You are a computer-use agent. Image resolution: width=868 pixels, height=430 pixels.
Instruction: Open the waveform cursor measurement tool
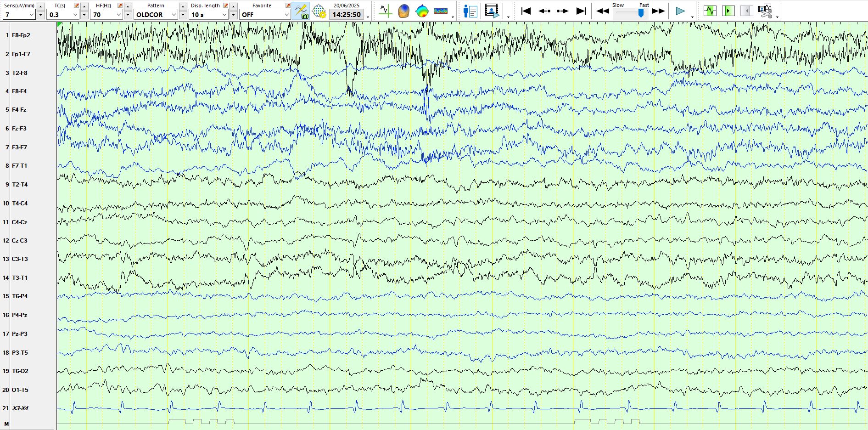coord(385,11)
